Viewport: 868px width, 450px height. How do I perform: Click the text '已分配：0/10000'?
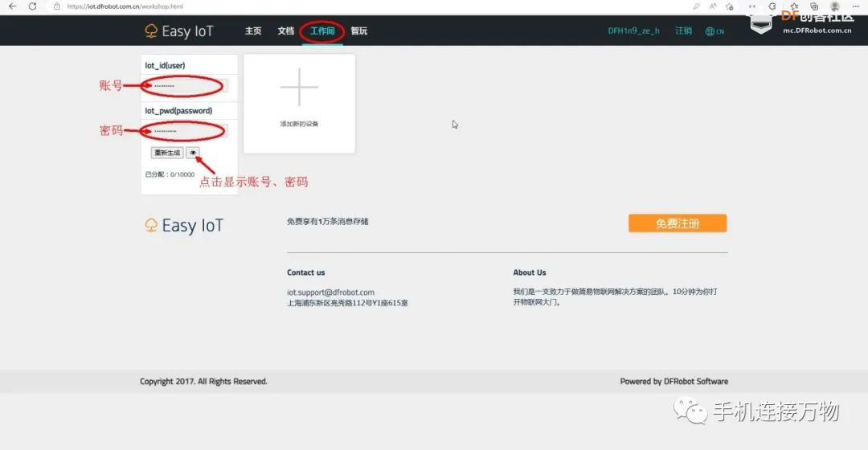click(x=170, y=174)
